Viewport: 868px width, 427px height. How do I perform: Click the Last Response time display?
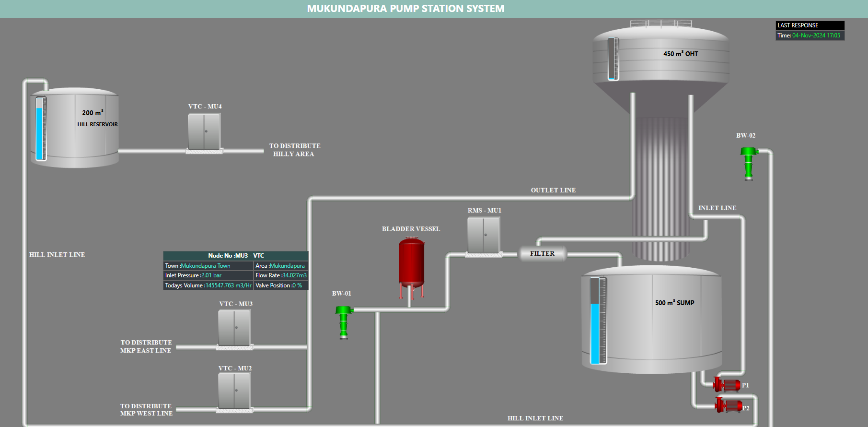coord(810,36)
